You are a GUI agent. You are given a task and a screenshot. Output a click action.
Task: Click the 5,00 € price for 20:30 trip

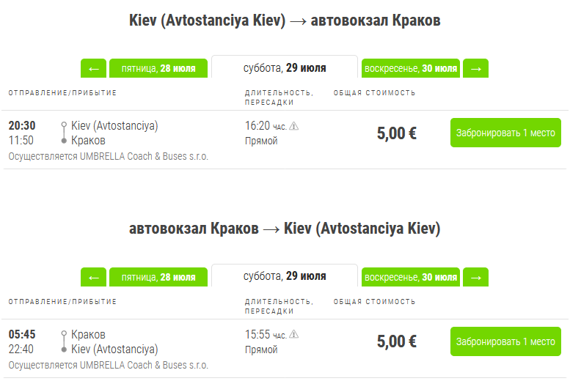click(397, 133)
